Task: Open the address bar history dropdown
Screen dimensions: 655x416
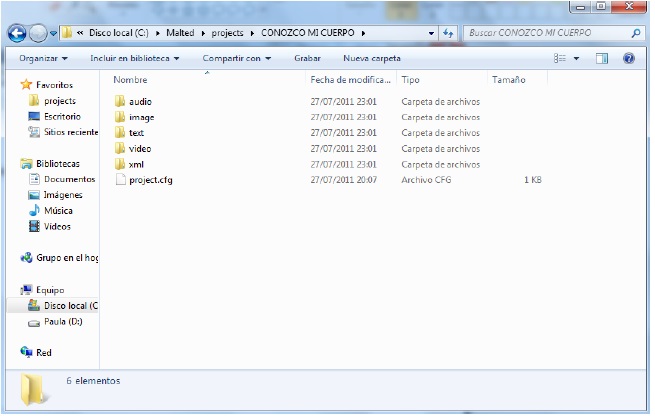Action: [x=431, y=33]
